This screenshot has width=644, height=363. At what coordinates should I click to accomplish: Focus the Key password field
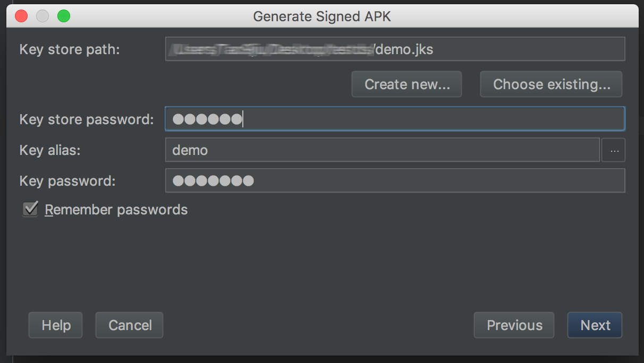[394, 181]
